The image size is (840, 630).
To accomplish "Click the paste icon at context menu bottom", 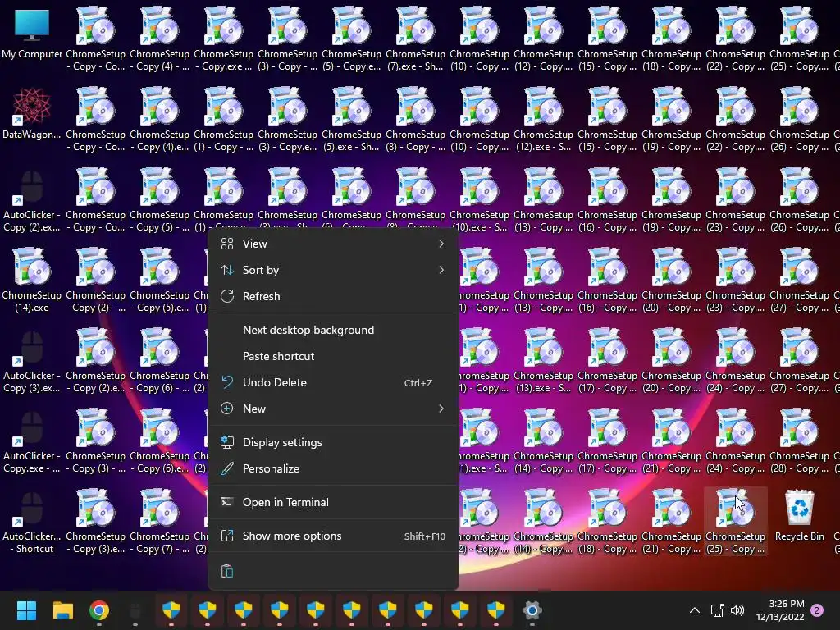I will [227, 571].
